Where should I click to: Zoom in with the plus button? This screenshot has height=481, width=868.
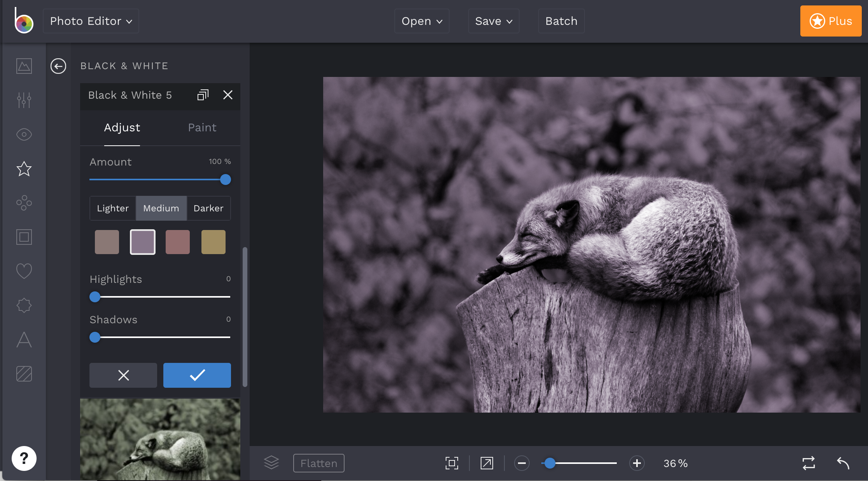point(637,463)
